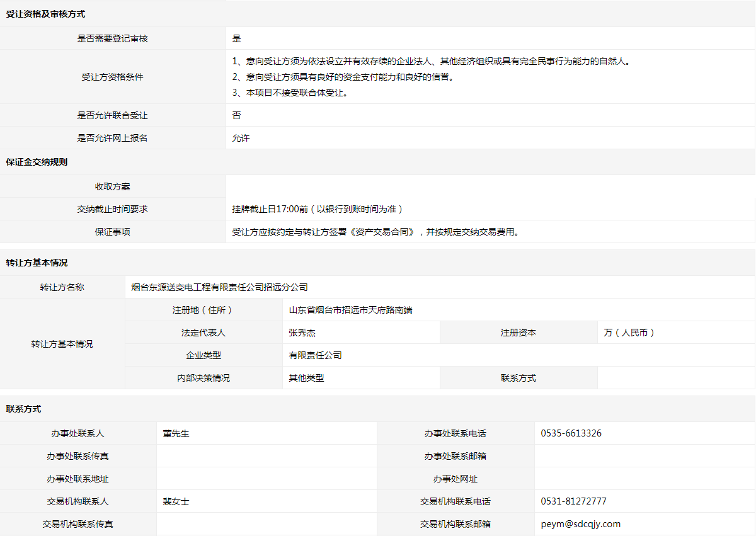Image resolution: width=756 pixels, height=536 pixels.
Task: Select the 是否需要登记审核 row label
Action: click(112, 38)
